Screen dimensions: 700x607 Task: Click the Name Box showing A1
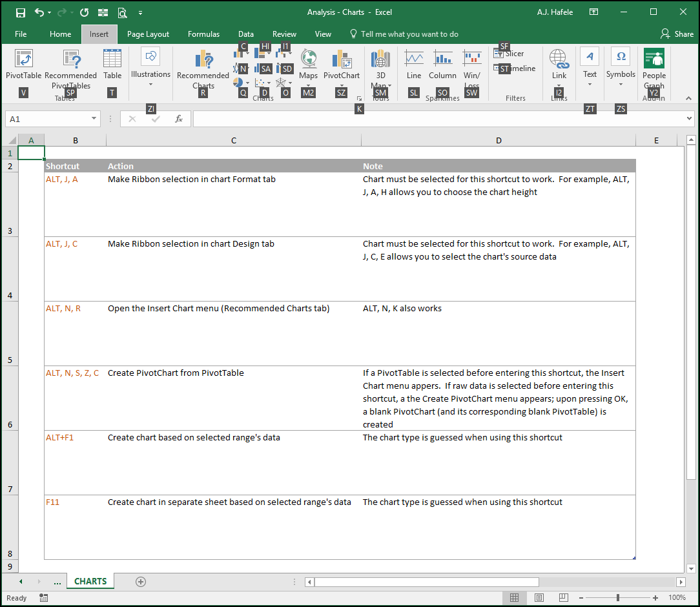pyautogui.click(x=47, y=119)
